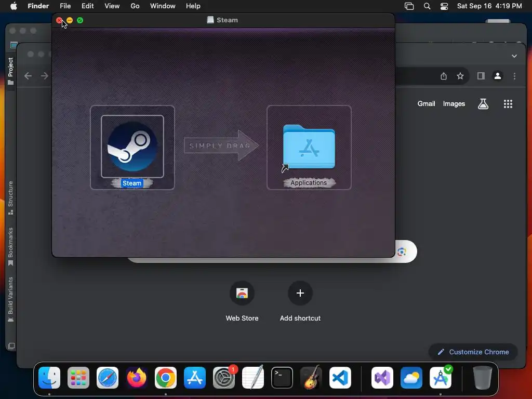Viewport: 532px width, 399px height.
Task: Open Finder from the Dock
Action: click(49, 378)
